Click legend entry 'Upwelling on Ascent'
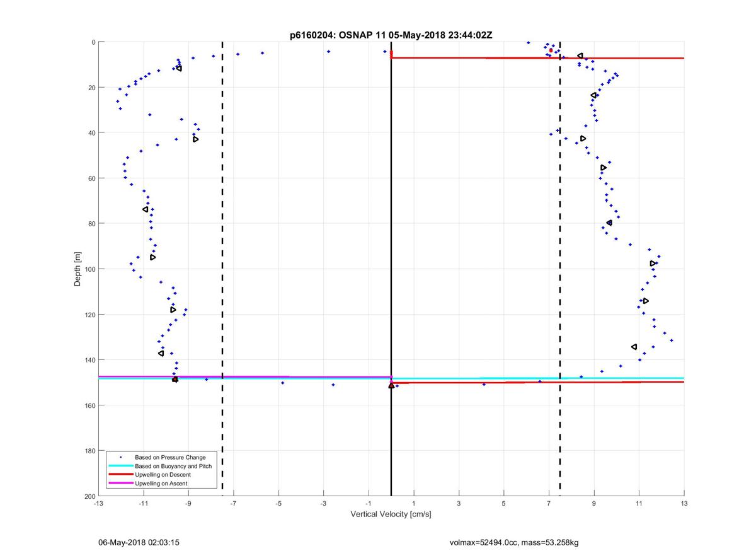 click(161, 483)
